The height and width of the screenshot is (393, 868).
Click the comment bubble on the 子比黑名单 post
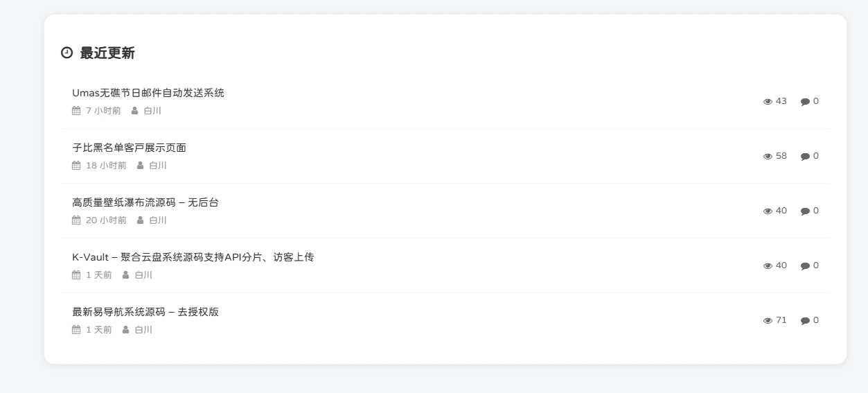coord(805,157)
